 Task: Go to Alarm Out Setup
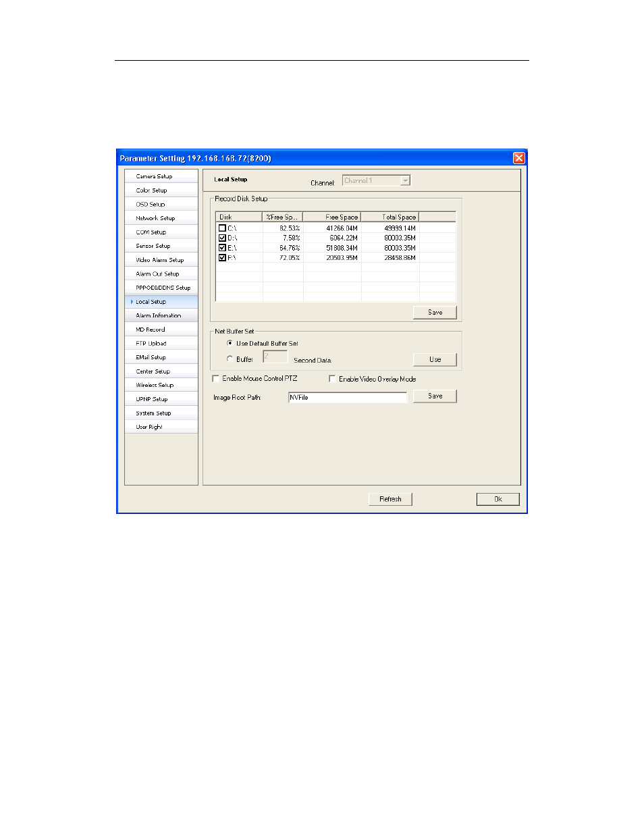pos(161,274)
